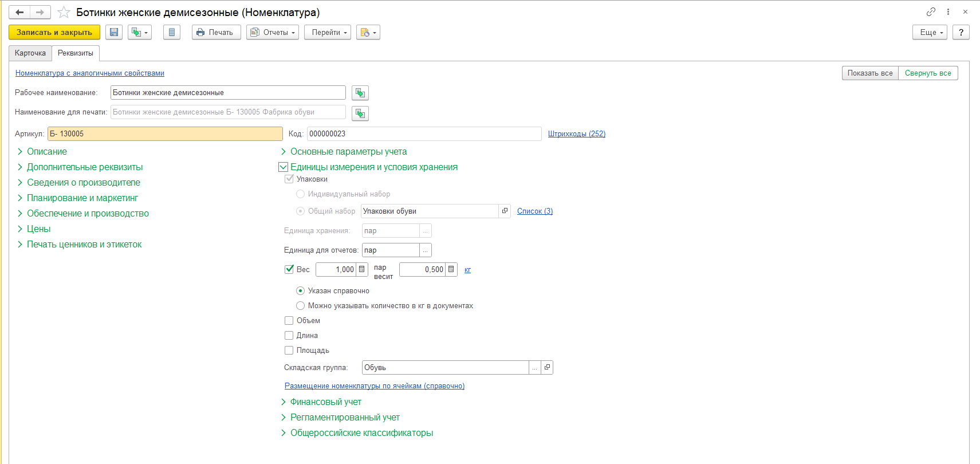Add this item to favorites with the star

(64, 12)
